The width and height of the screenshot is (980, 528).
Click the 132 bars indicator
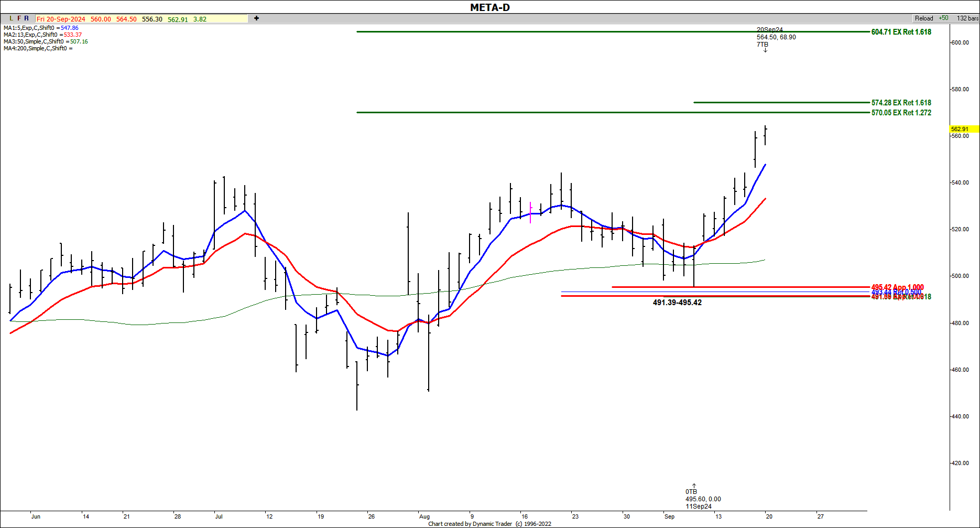coord(967,18)
